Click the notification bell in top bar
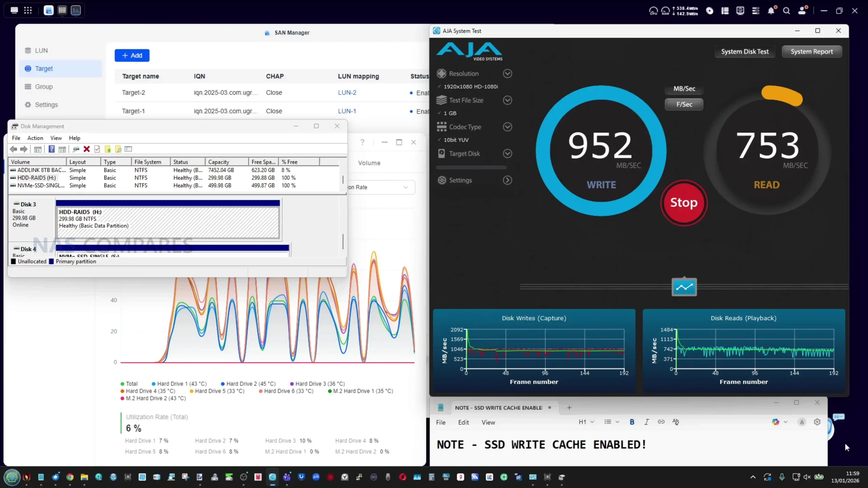 tap(771, 11)
